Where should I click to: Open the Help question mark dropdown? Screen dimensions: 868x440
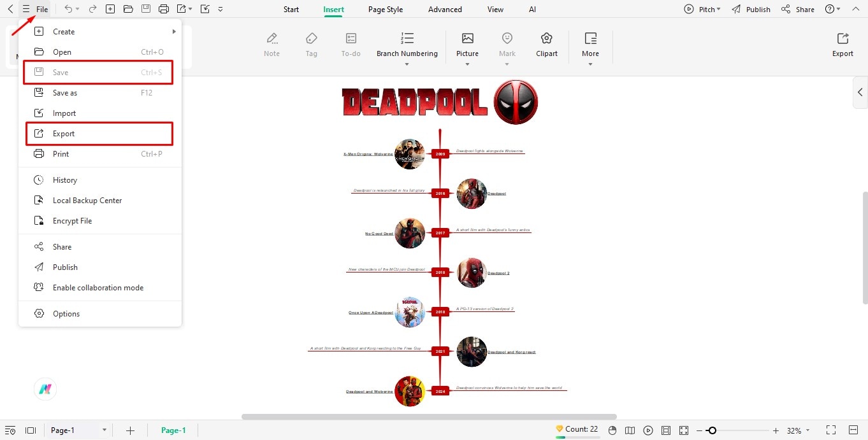(x=832, y=9)
